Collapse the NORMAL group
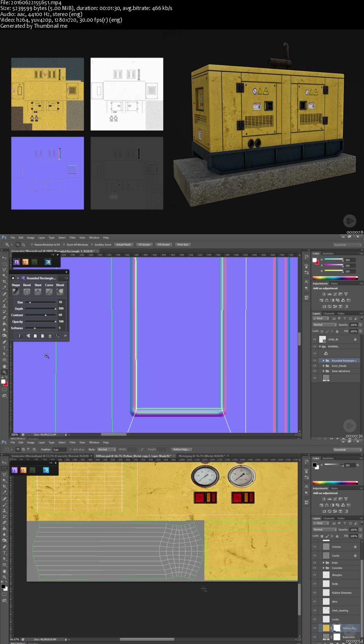Viewport: 364px width, 644px height. coord(320,347)
